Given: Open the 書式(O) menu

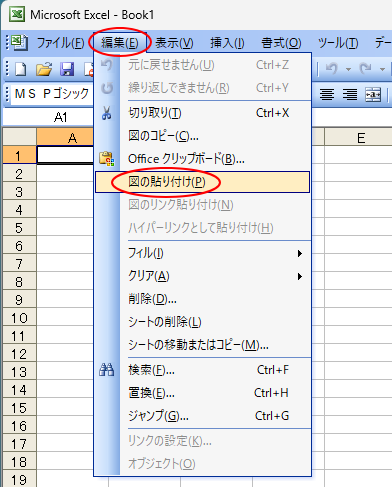Looking at the screenshot, I should click(x=281, y=43).
